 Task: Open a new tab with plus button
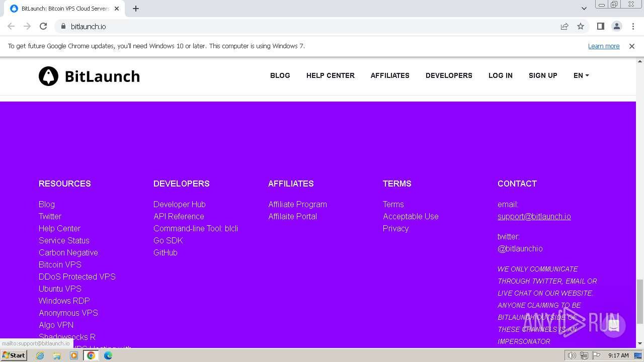click(136, 9)
